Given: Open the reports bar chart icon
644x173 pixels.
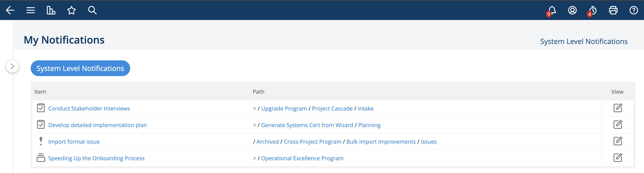Looking at the screenshot, I should point(51,10).
